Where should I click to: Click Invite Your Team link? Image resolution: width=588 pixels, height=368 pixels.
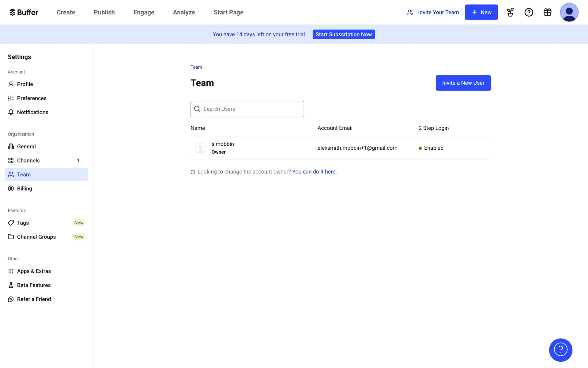[x=433, y=12]
